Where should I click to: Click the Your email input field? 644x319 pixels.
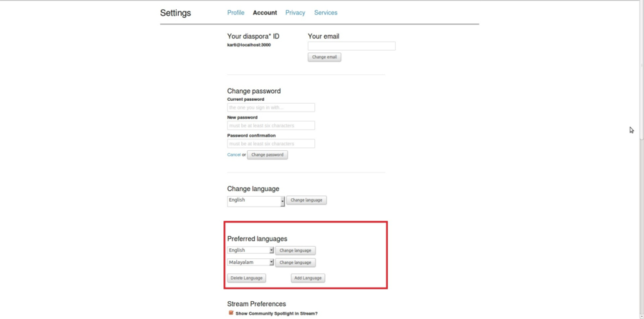[351, 46]
